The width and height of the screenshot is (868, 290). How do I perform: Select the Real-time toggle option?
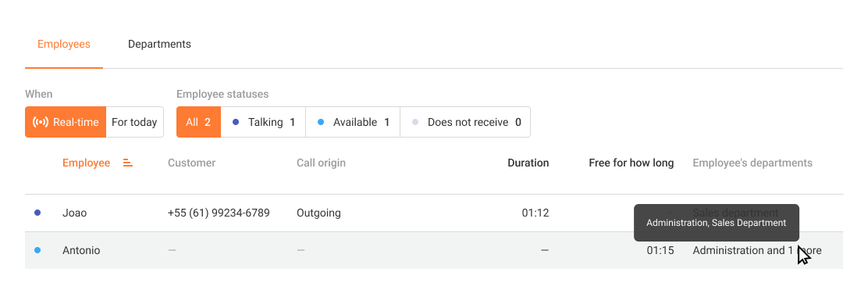[66, 122]
